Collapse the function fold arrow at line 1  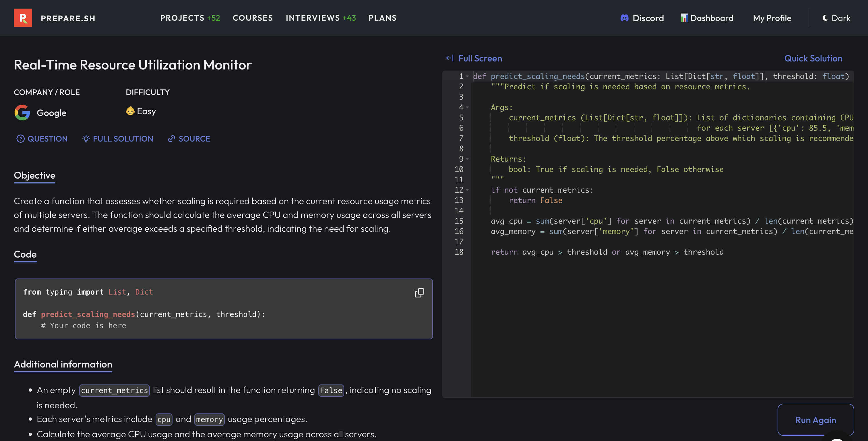point(467,77)
